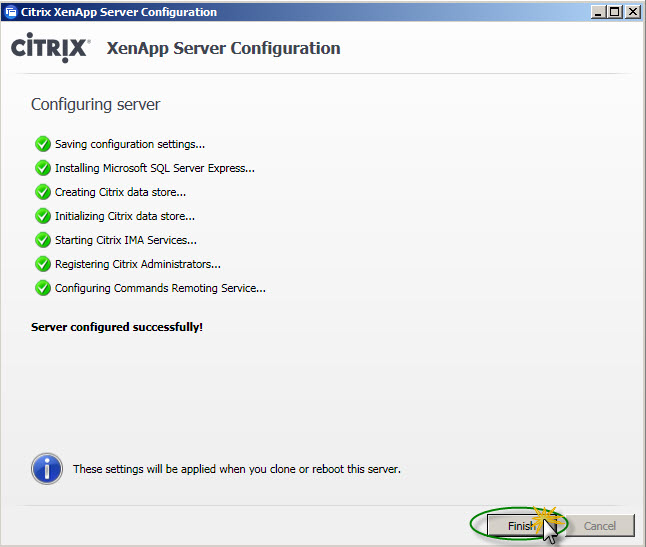Click the 'Registering Citrix Administrators...' text
This screenshot has height=547, width=646.
tap(138, 264)
